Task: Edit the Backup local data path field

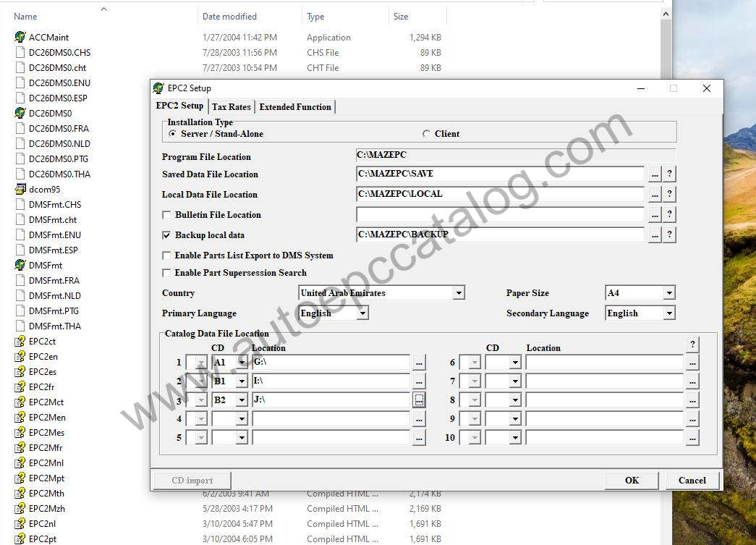Action: click(500, 235)
